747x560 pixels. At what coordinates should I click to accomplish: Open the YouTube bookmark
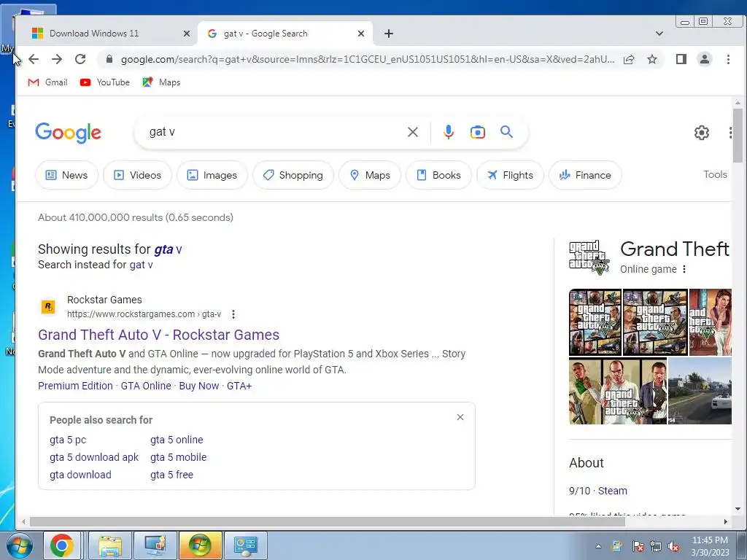point(105,82)
